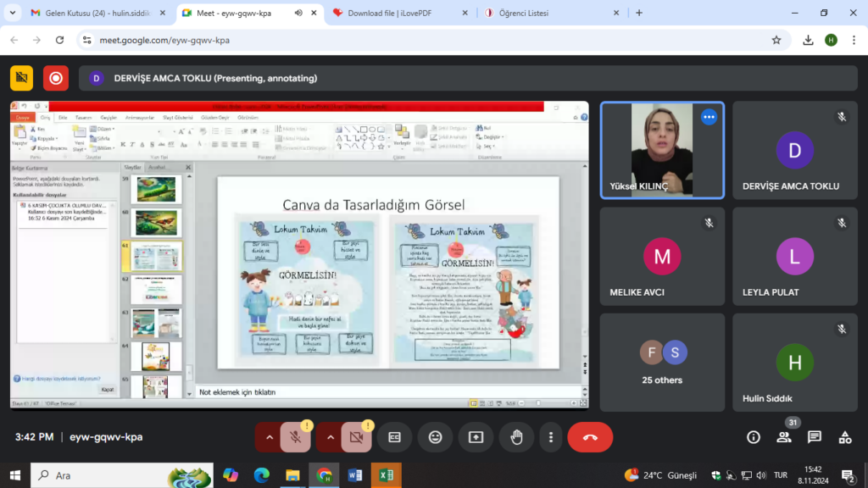Raise your hand in the meeting
This screenshot has width=868, height=488.
(x=516, y=437)
